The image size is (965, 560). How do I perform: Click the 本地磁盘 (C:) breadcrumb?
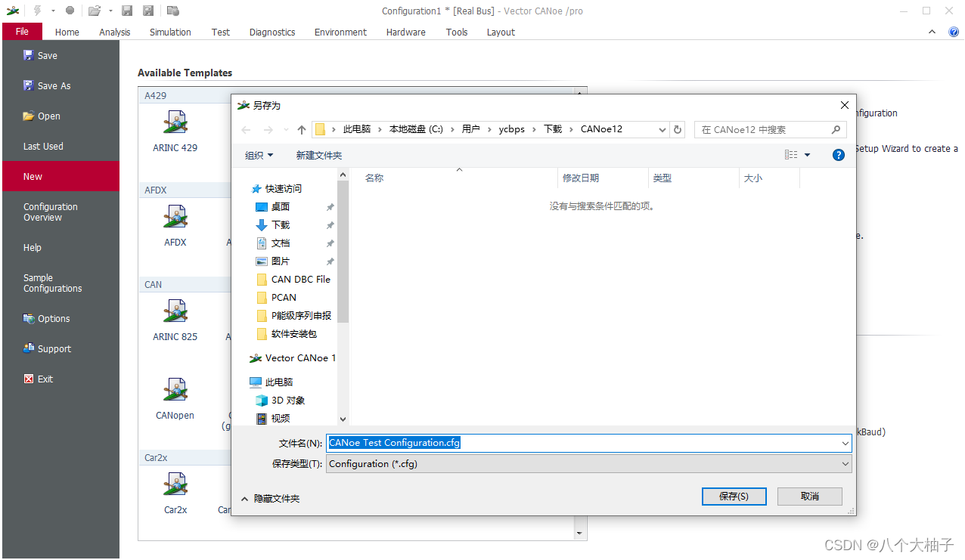coord(416,129)
